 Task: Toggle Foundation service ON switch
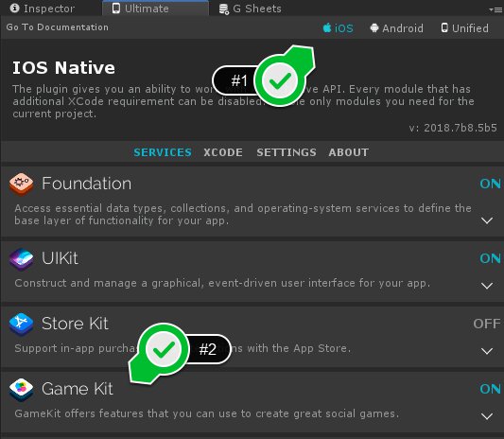(x=490, y=184)
